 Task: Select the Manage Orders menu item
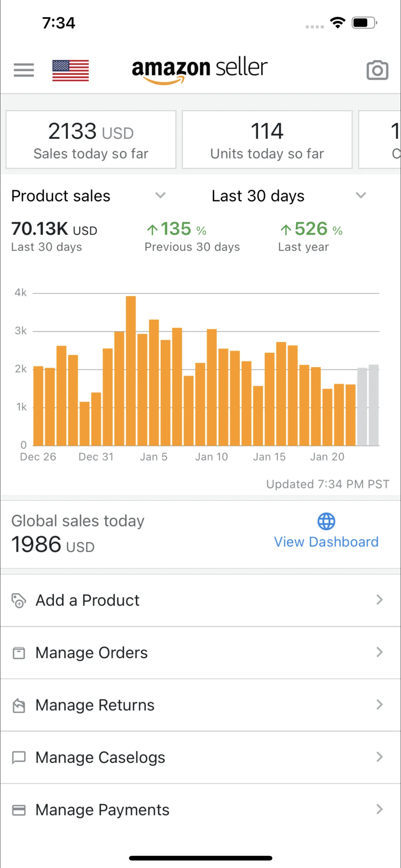click(x=92, y=653)
